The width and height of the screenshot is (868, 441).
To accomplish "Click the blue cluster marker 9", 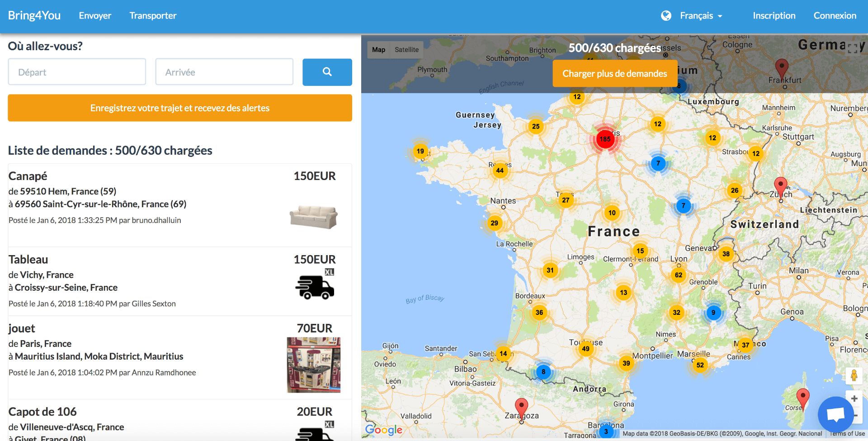I will tap(713, 313).
